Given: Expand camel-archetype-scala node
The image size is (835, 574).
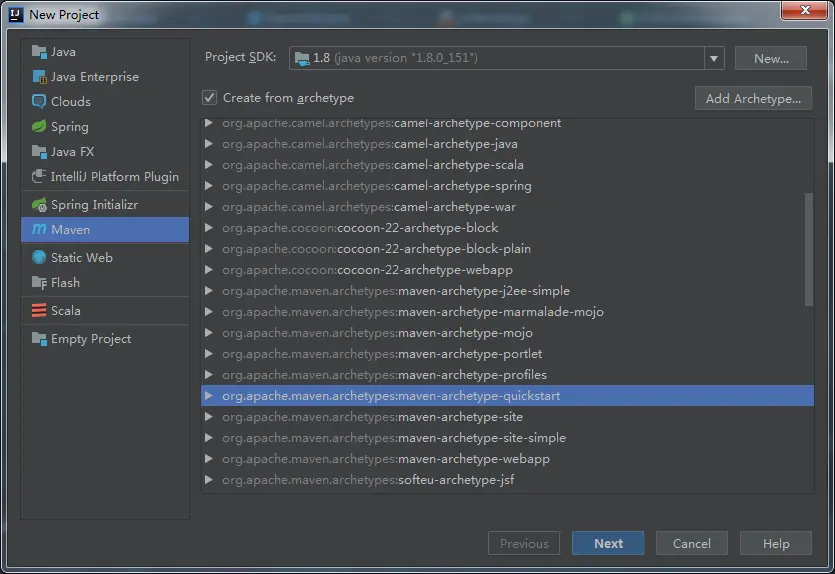Looking at the screenshot, I should pos(209,165).
